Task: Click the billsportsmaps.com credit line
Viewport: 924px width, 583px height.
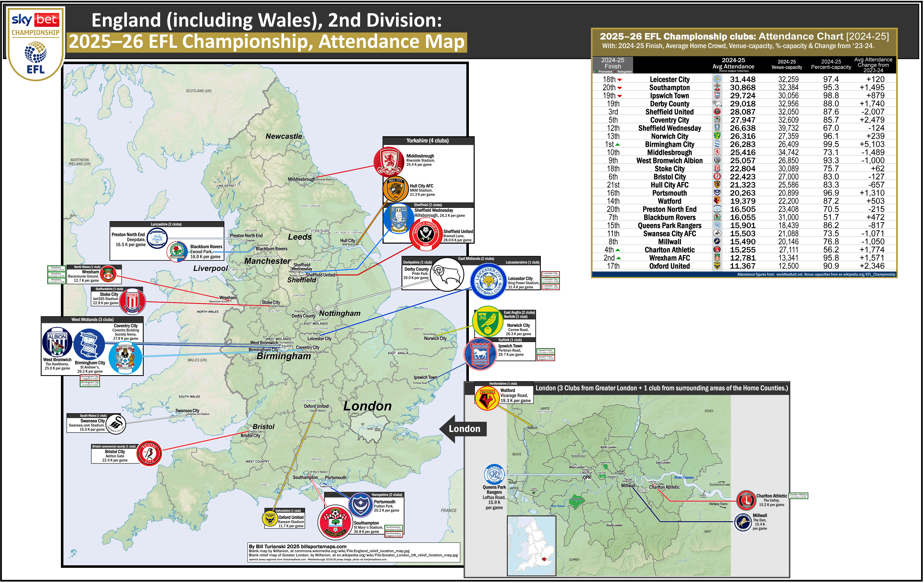Action: click(297, 547)
